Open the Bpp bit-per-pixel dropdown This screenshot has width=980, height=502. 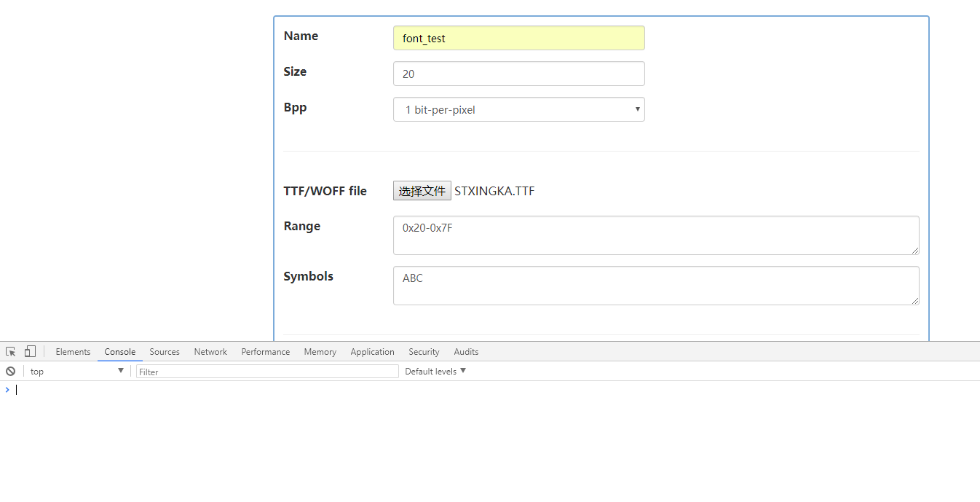pyautogui.click(x=518, y=109)
